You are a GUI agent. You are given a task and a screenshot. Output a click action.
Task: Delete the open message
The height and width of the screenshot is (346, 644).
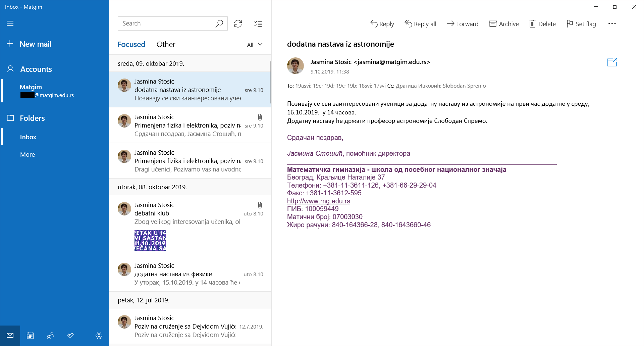coord(542,24)
